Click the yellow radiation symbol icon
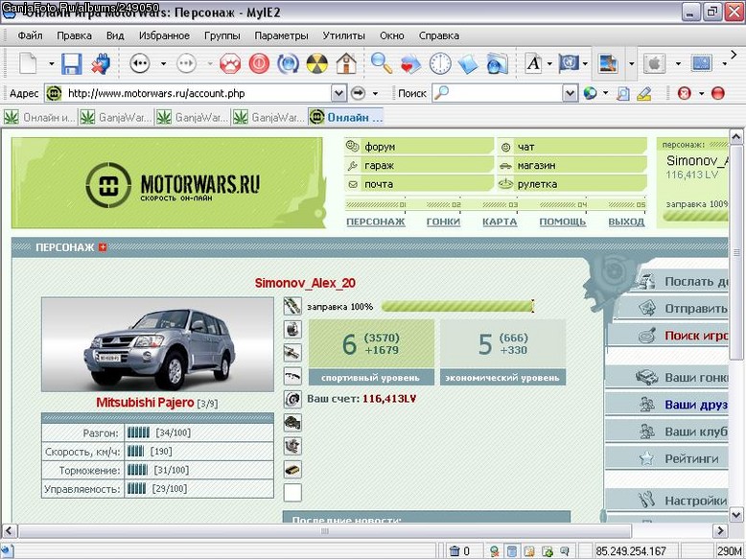Image resolution: width=746 pixels, height=560 pixels. pyautogui.click(x=316, y=63)
